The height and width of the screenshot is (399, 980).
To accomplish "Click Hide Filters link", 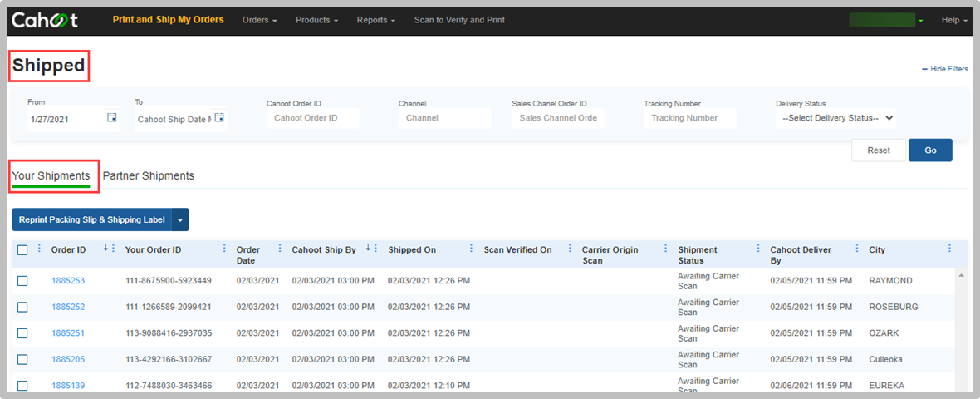I will point(945,69).
